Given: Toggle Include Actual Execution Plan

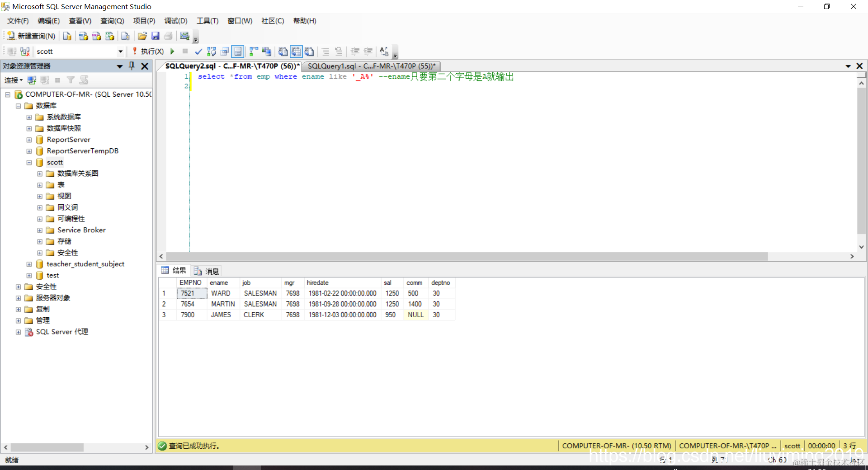Looking at the screenshot, I should click(254, 52).
